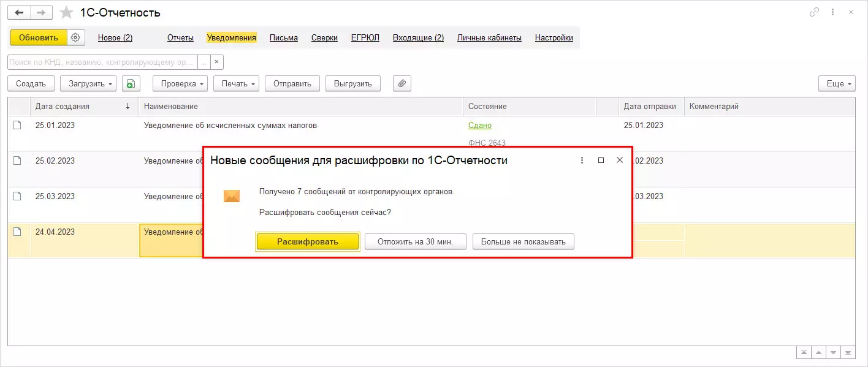Image resolution: width=868 pixels, height=367 pixels.
Task: Click the Комментарий column header
Action: click(x=770, y=106)
